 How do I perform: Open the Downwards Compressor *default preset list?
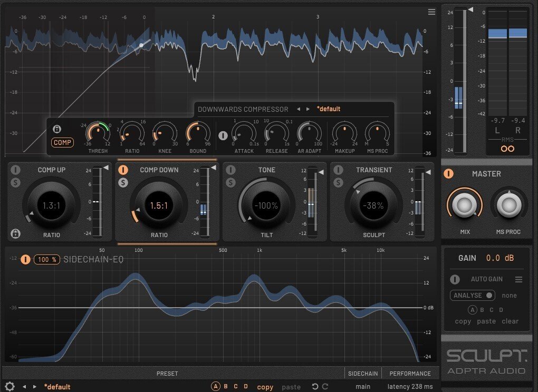click(329, 109)
